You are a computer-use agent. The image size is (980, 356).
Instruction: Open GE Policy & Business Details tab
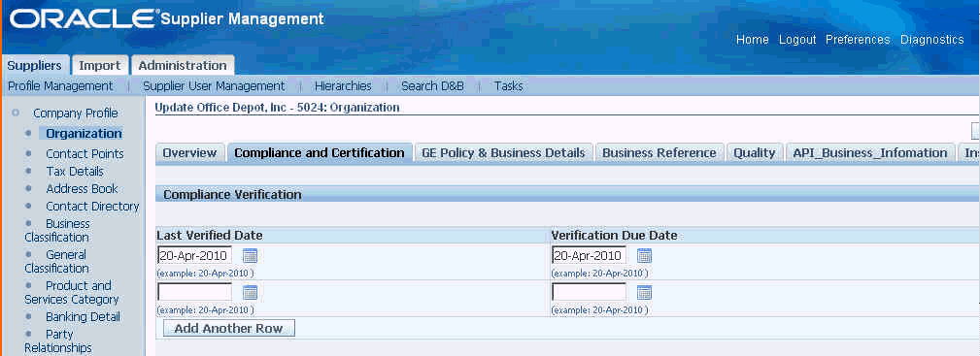503,153
